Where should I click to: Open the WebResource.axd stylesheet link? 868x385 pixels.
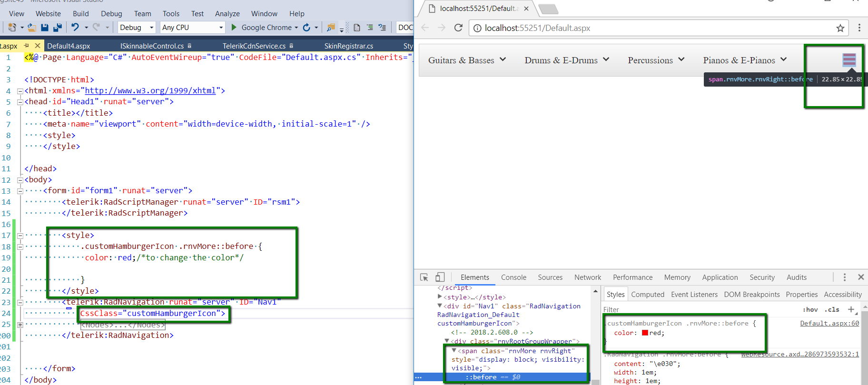[x=800, y=354]
